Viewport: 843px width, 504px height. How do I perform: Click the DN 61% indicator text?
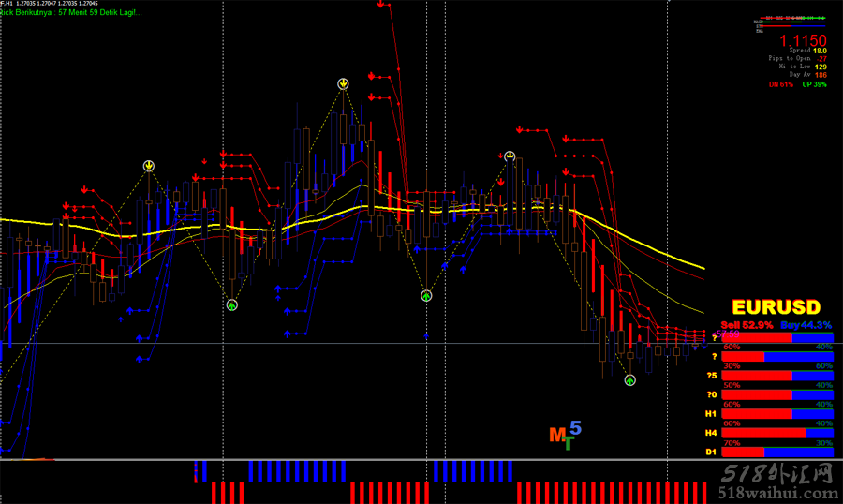pos(782,84)
